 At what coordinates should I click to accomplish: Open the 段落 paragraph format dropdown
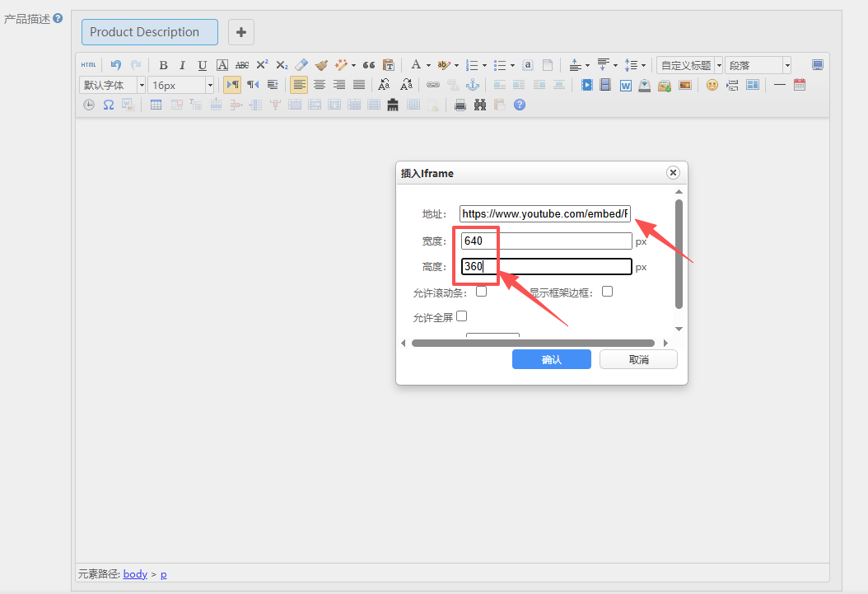pos(758,65)
